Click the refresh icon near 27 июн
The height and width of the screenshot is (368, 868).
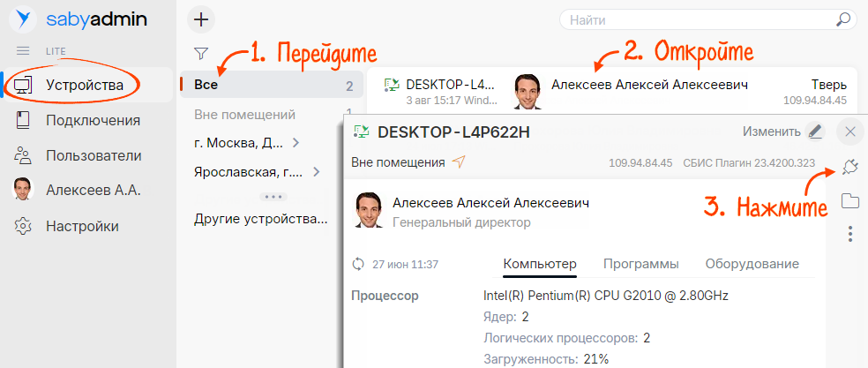[358, 264]
